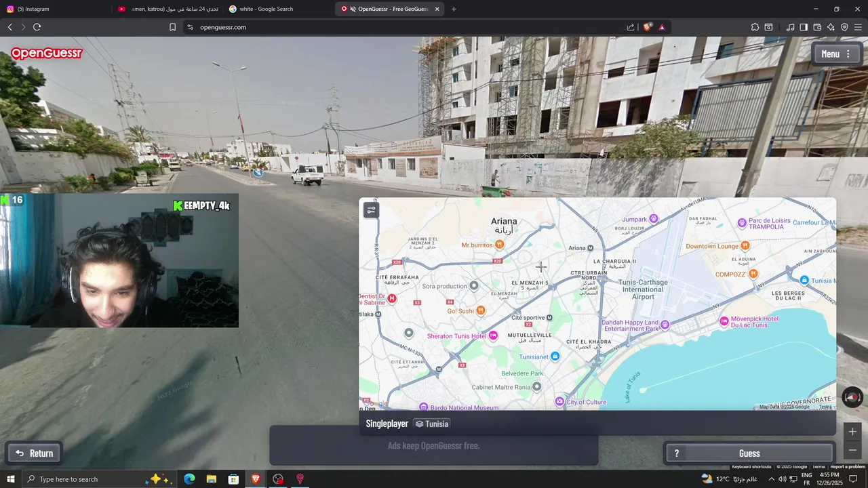Open Microsoft Store from taskbar
This screenshot has height=488, width=868.
tap(233, 479)
